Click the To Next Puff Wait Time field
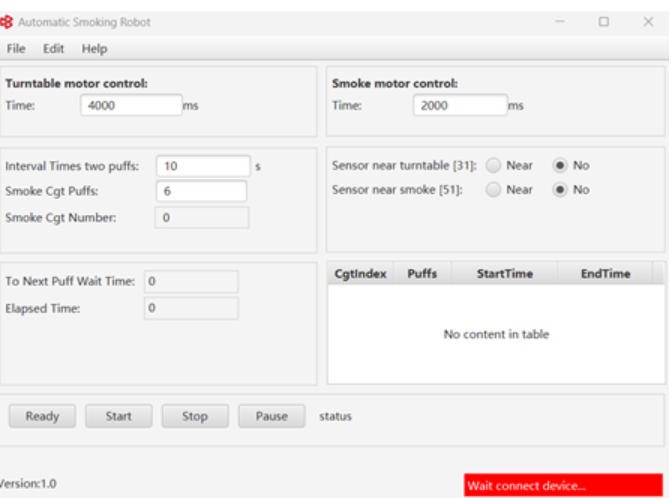671x498 pixels. pyautogui.click(x=191, y=281)
